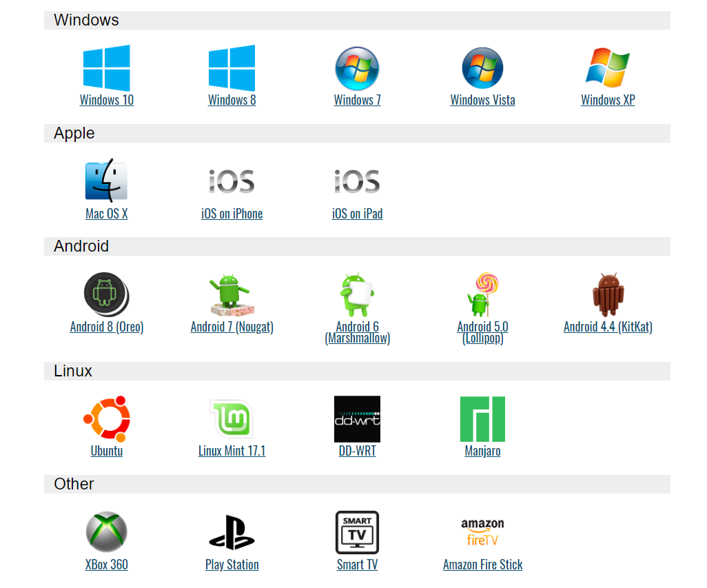707x588 pixels.
Task: Select the Manjaro text link
Action: [x=482, y=450]
